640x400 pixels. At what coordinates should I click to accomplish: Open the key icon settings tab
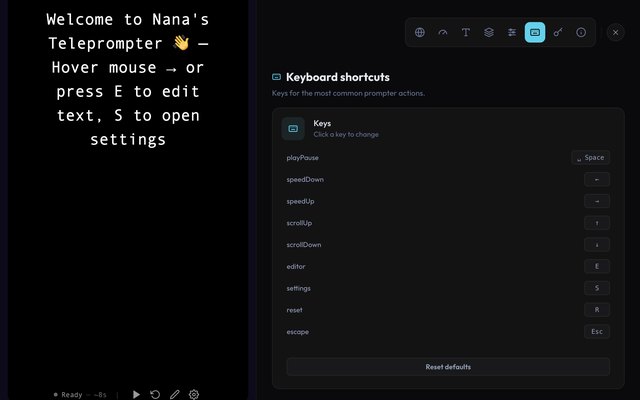click(x=558, y=32)
